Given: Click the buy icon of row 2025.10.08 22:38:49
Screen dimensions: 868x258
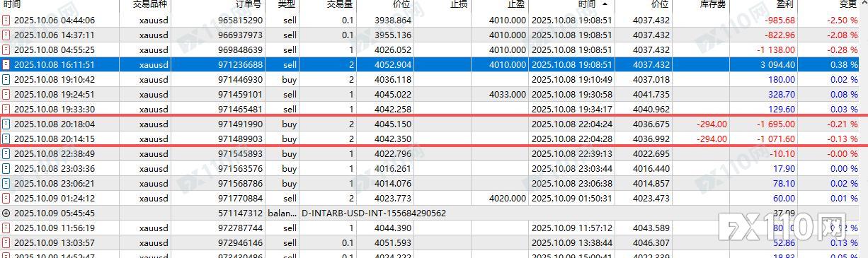Looking at the screenshot, I should 6,153.
